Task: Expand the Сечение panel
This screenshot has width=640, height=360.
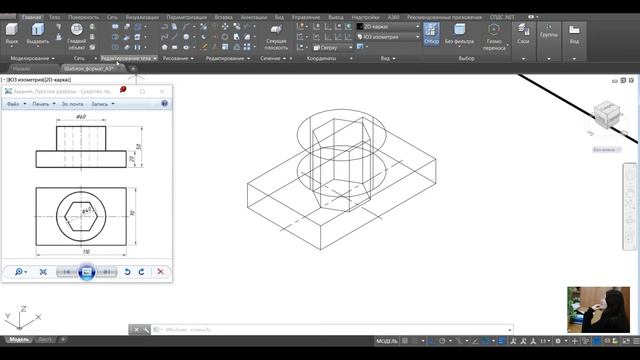Action: tap(273, 58)
